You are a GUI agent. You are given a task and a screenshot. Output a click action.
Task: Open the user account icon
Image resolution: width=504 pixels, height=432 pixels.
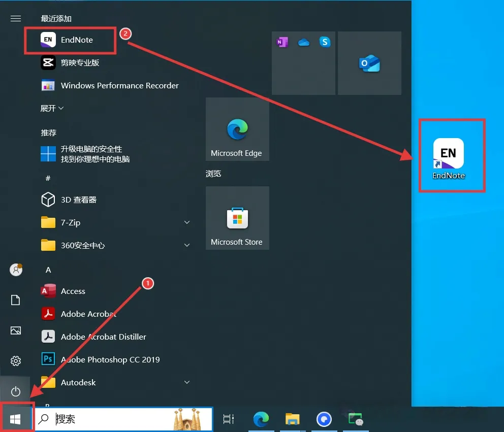[16, 270]
